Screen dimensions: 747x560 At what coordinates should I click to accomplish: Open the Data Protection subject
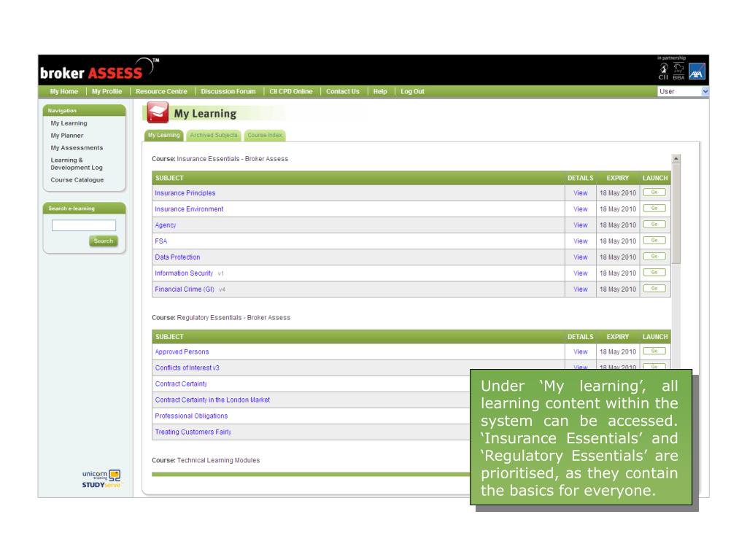[177, 257]
